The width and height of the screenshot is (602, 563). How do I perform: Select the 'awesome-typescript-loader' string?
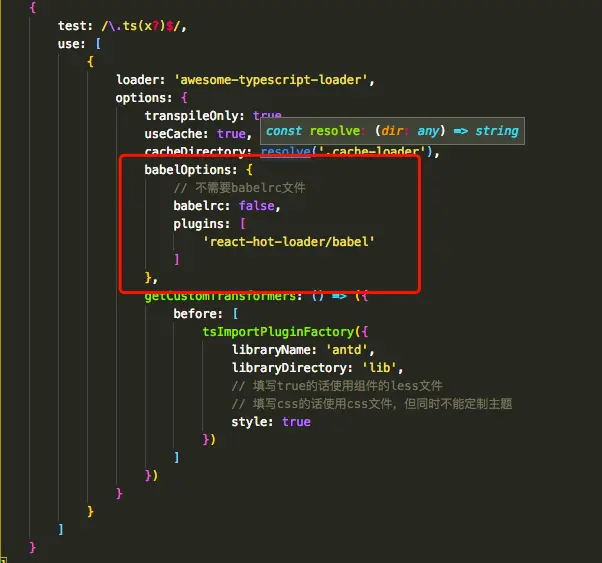click(272, 79)
